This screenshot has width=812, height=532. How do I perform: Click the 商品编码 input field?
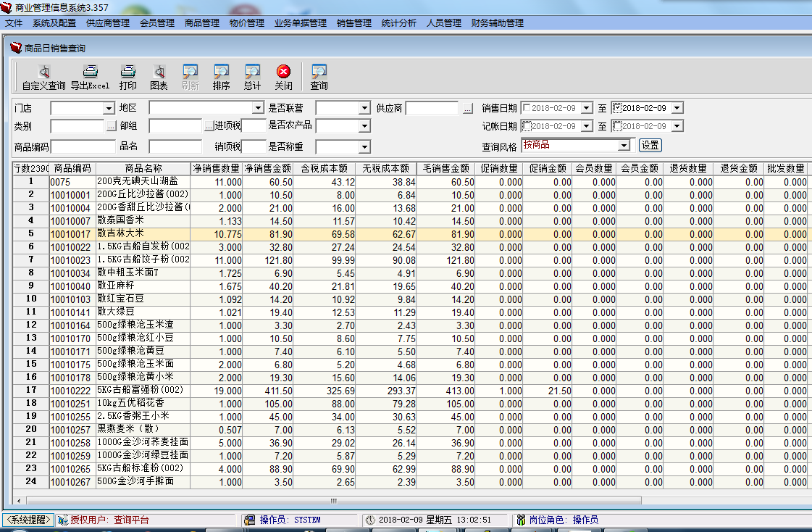pyautogui.click(x=83, y=146)
